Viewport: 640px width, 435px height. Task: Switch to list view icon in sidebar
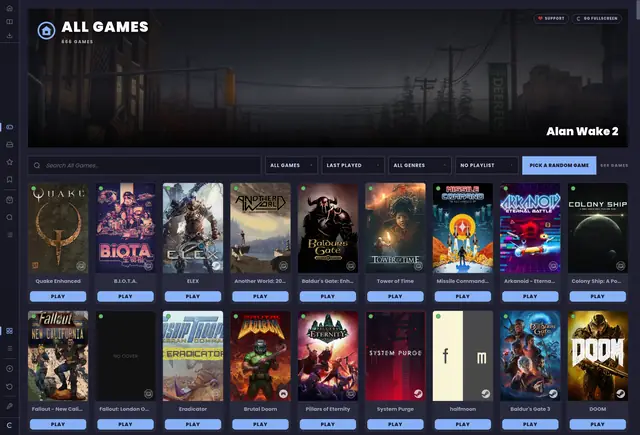(x=10, y=348)
